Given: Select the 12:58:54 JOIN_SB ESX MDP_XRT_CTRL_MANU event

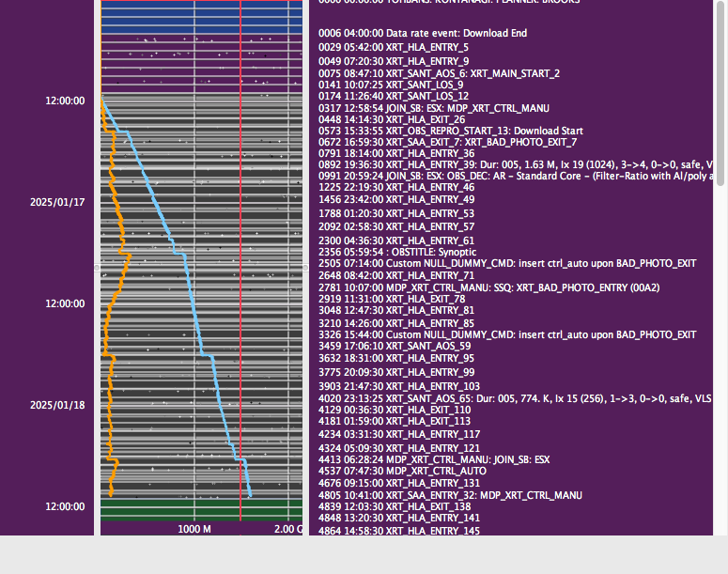Looking at the screenshot, I should [434, 108].
